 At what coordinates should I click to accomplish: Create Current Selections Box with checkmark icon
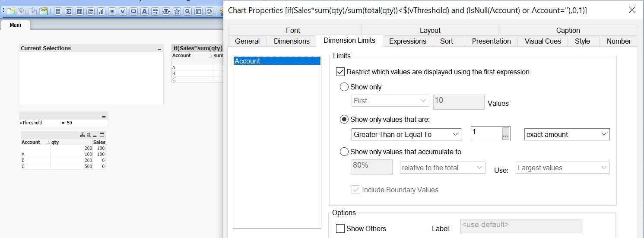click(x=123, y=12)
